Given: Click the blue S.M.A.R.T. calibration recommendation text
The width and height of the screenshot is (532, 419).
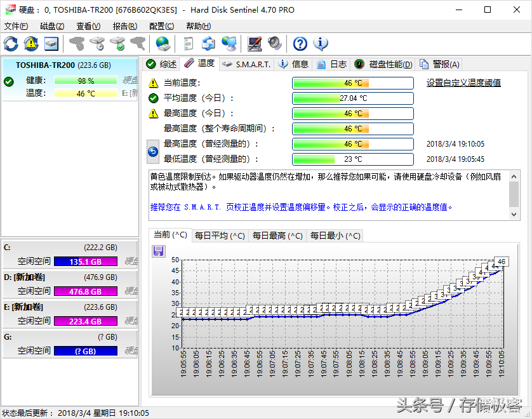Looking at the screenshot, I should pyautogui.click(x=302, y=207).
